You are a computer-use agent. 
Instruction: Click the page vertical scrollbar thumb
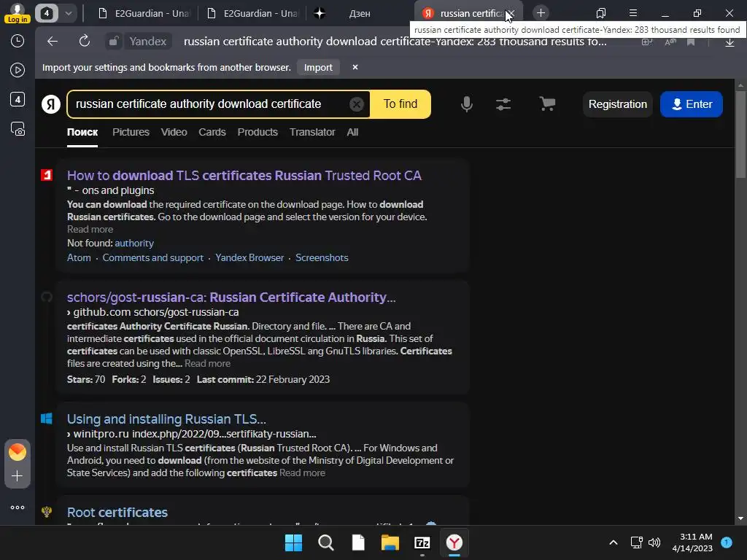coord(740,134)
